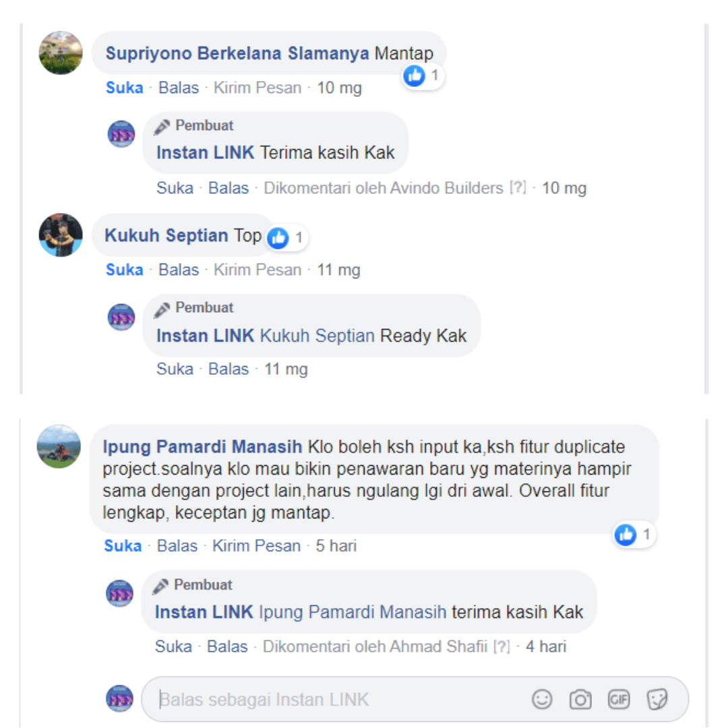Click Balas under Supriyono's comment

click(179, 88)
